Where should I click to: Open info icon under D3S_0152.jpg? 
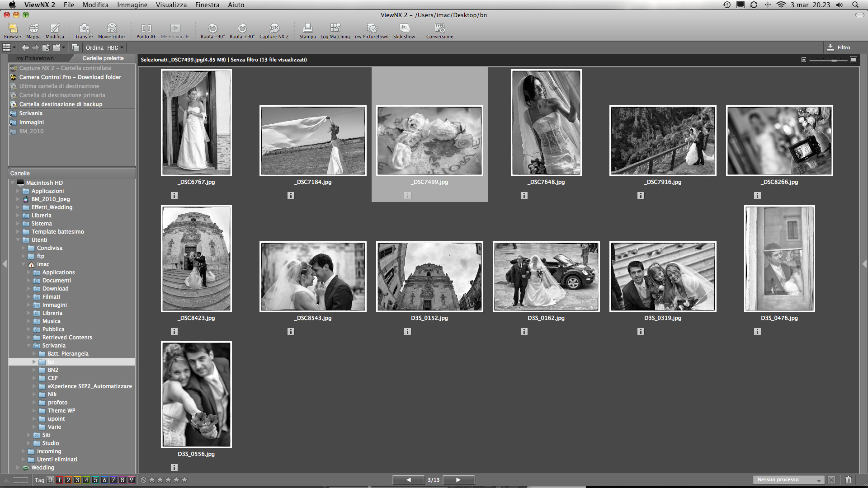[x=408, y=332]
